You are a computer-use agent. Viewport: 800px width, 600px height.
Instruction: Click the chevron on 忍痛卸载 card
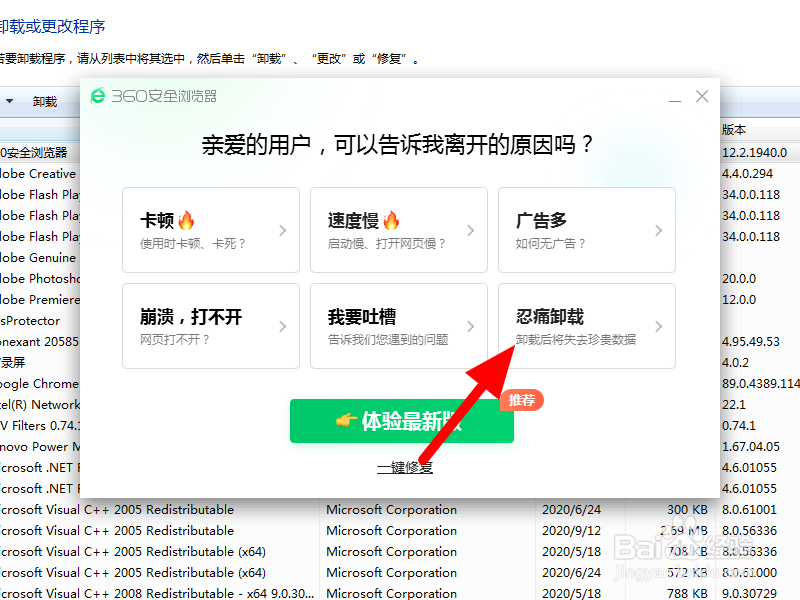click(659, 327)
